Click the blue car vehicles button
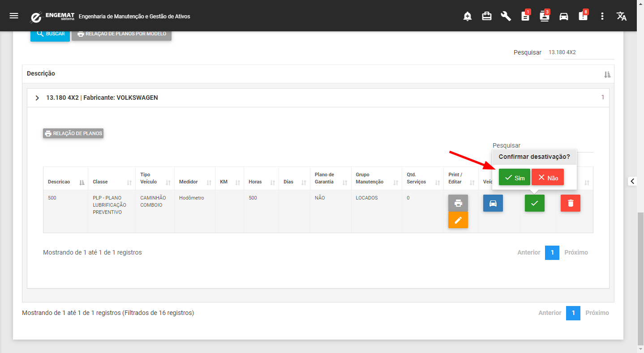The height and width of the screenshot is (353, 644). pos(493,203)
